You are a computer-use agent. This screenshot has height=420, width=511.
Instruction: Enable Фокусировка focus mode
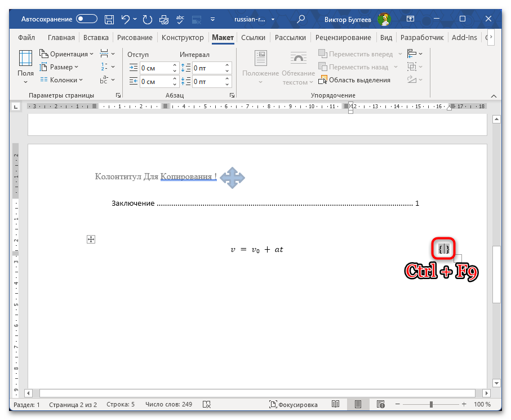[294, 405]
